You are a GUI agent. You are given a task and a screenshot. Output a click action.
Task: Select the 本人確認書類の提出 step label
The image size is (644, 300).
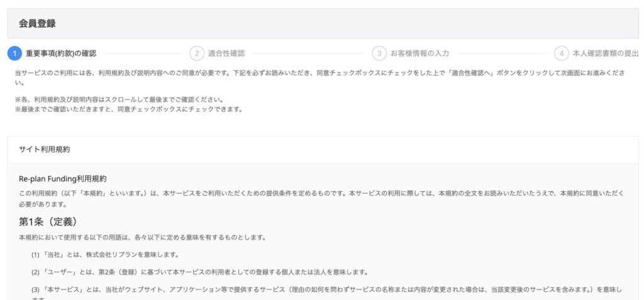coord(606,53)
